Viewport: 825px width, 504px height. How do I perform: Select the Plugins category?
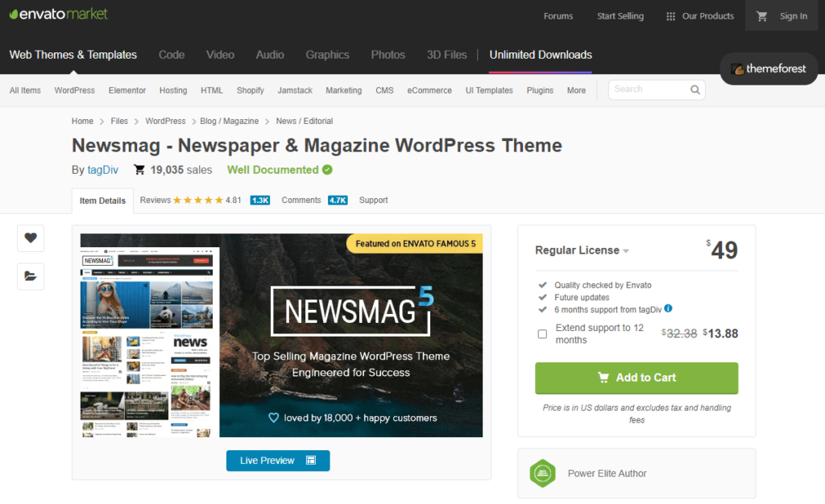tap(540, 90)
